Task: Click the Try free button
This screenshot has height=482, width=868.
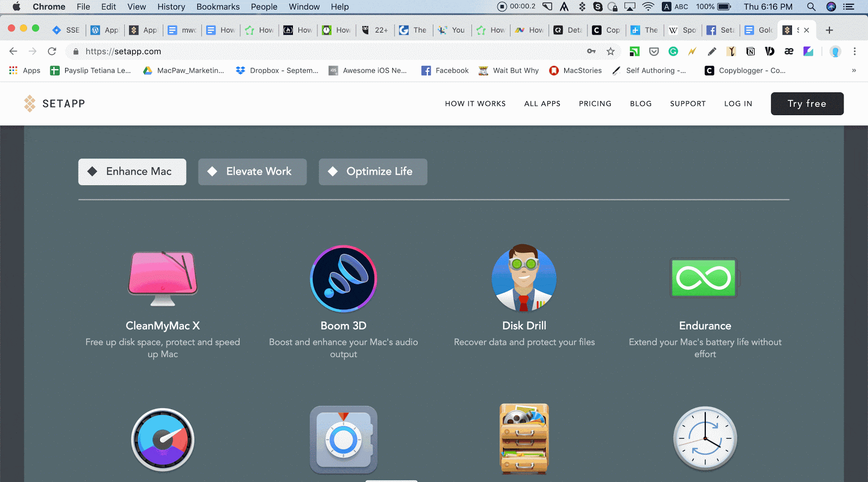Action: tap(807, 104)
